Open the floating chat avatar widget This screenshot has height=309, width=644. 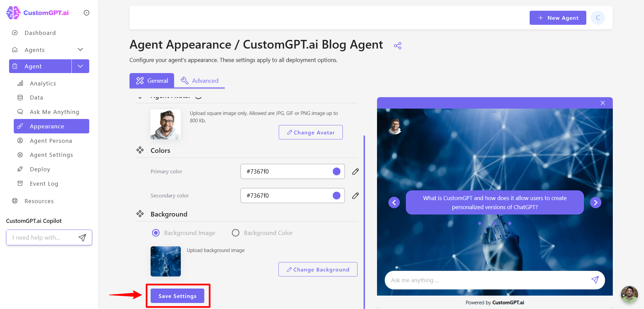coord(629,294)
